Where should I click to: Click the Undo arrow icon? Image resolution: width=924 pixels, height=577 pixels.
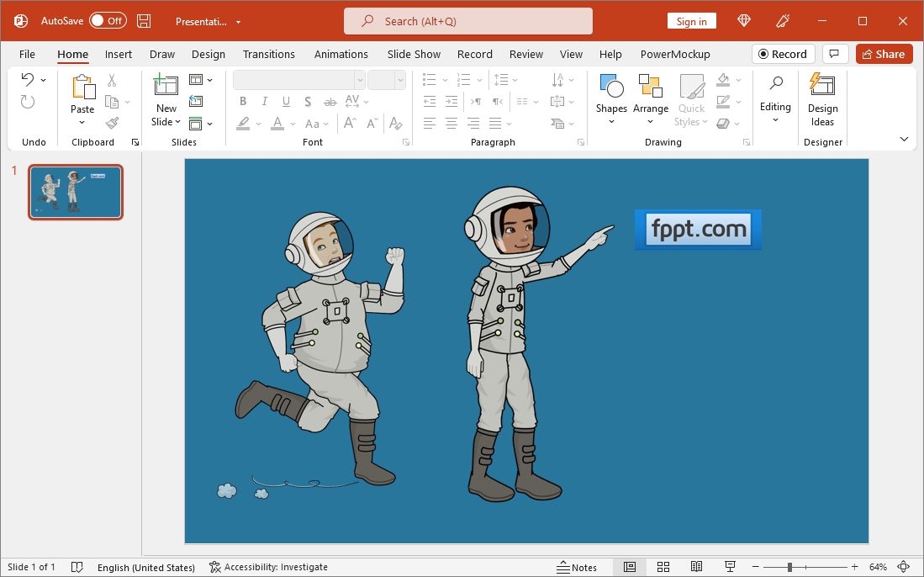point(27,79)
